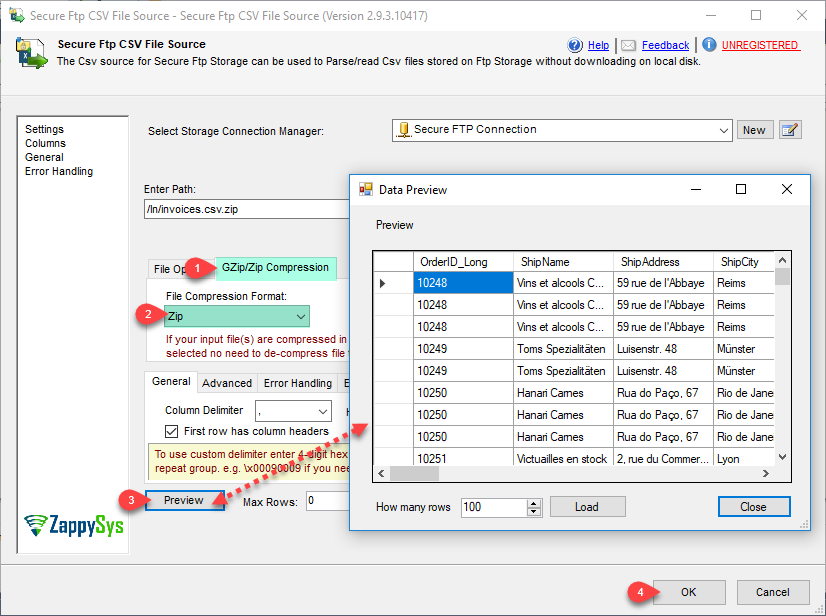Select the highlighted 10248 cell

click(x=464, y=283)
